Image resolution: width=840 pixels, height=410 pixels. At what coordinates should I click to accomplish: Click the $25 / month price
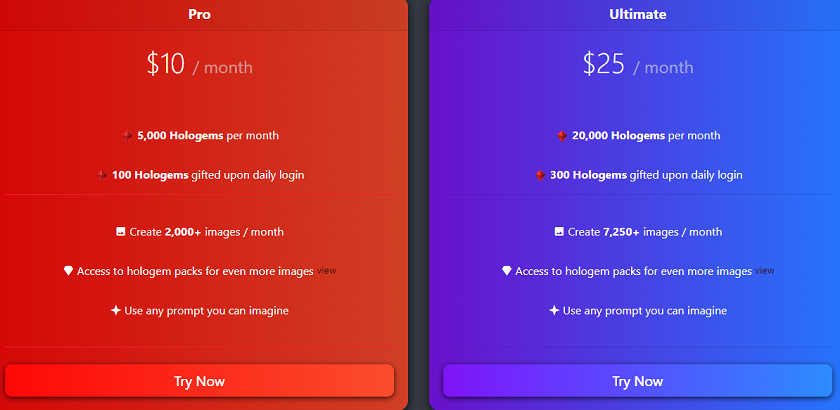pyautogui.click(x=638, y=65)
